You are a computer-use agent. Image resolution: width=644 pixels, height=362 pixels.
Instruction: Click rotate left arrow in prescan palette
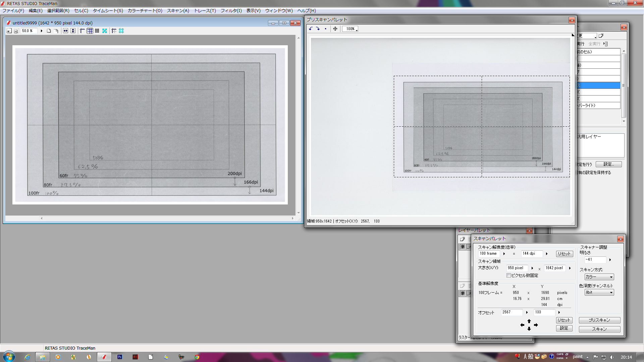click(311, 29)
